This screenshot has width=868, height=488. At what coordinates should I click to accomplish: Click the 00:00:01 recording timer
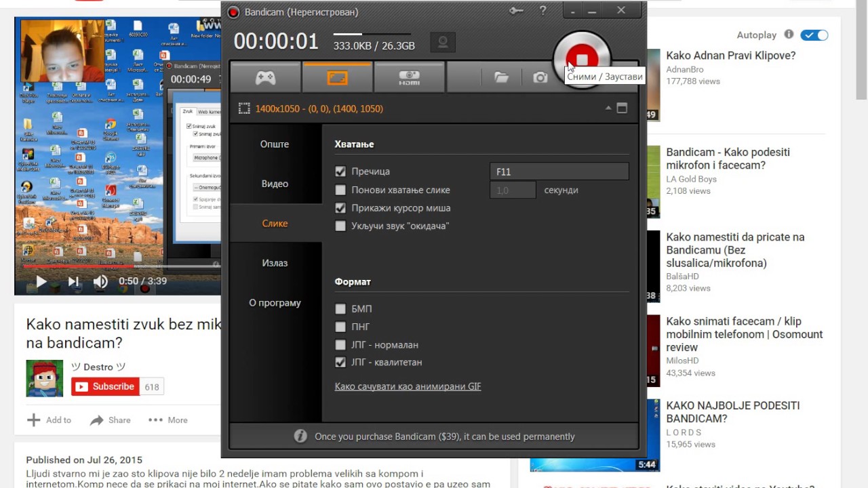click(x=276, y=41)
